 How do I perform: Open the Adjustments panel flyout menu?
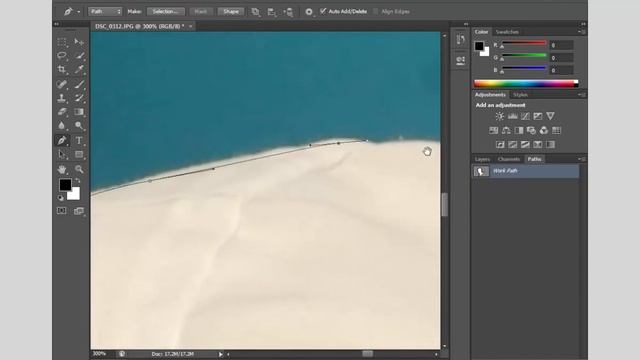582,95
